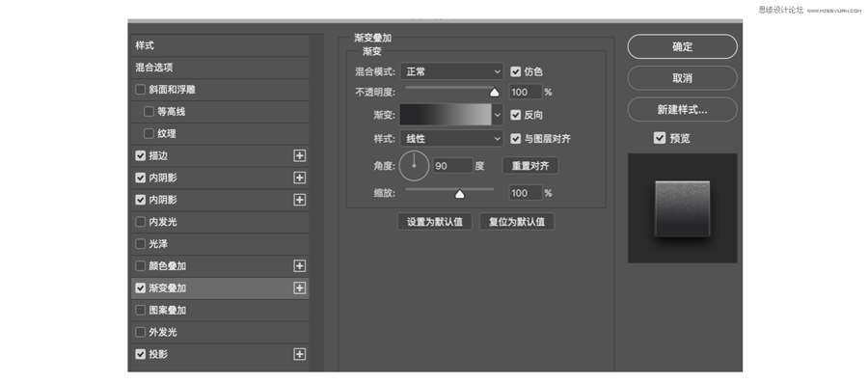The image size is (868, 384).
Task: Select the 光泽 row label
Action: pyautogui.click(x=158, y=244)
